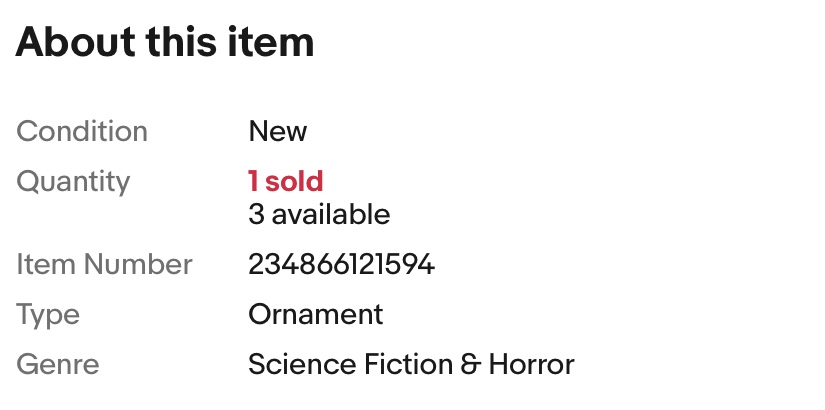The image size is (825, 410).
Task: Select the Genre label
Action: 58,364
